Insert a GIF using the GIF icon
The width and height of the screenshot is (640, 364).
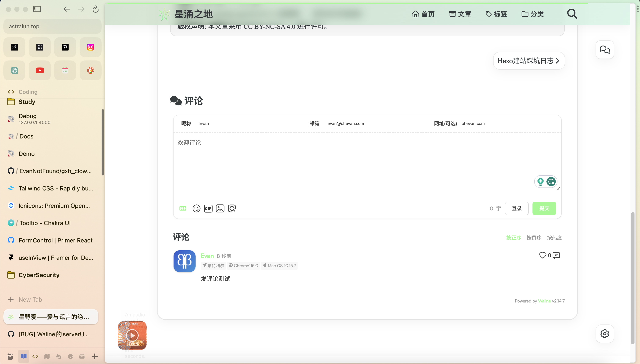[x=208, y=208]
